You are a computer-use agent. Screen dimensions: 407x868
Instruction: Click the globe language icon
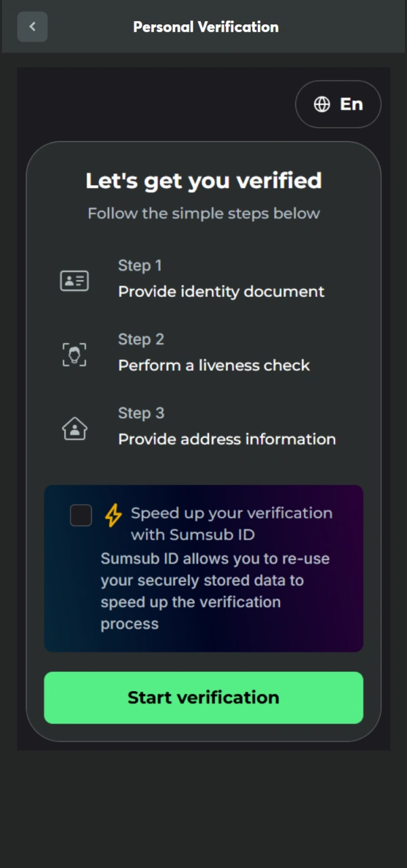[x=322, y=104]
